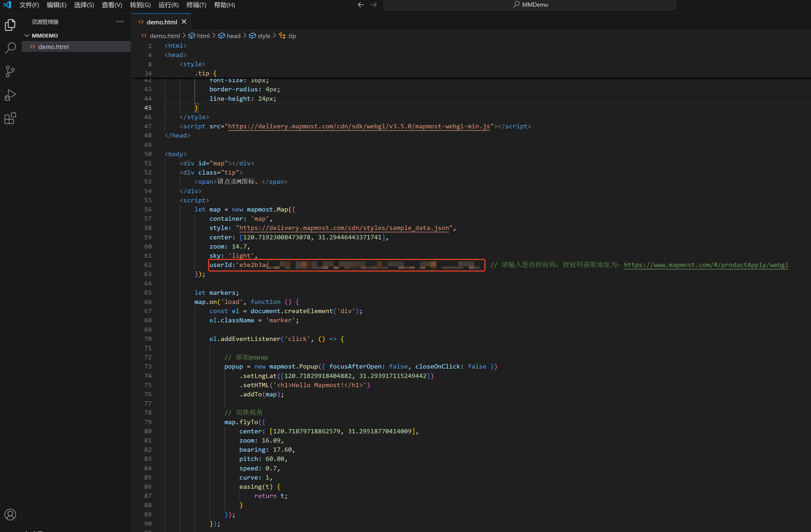Open the 文件(F) menu

[x=29, y=5]
